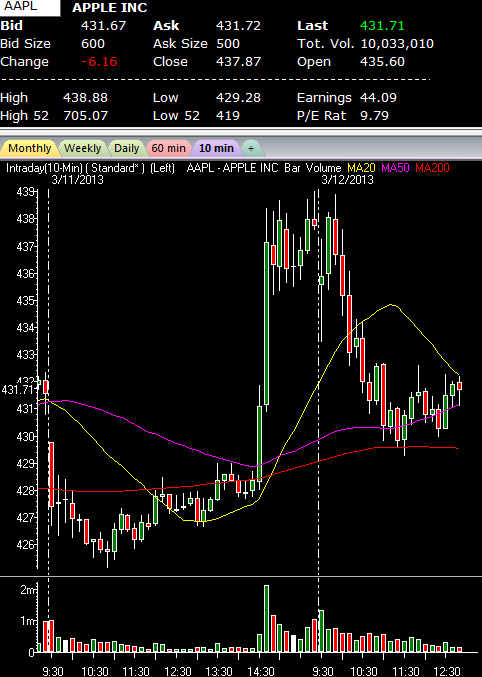
Task: Click the Low 52 value 419
Action: pyautogui.click(x=228, y=116)
